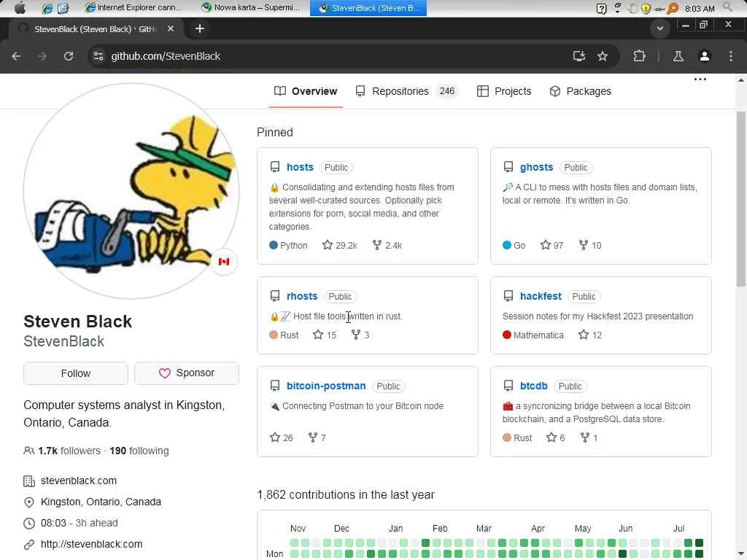Screen dimensions: 747x560
Task: Click the Follow button
Action: tap(76, 373)
